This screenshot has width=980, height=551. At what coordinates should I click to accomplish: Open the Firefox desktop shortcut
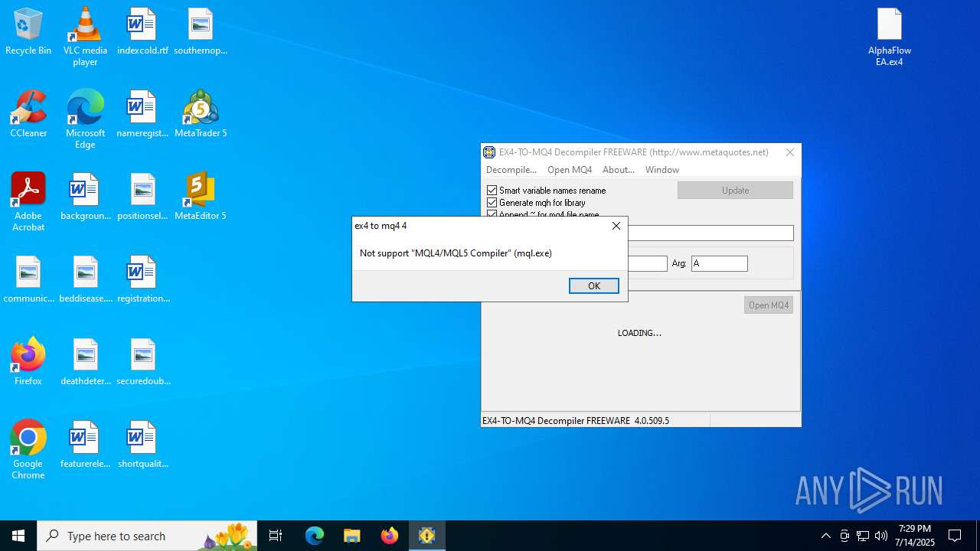28,363
